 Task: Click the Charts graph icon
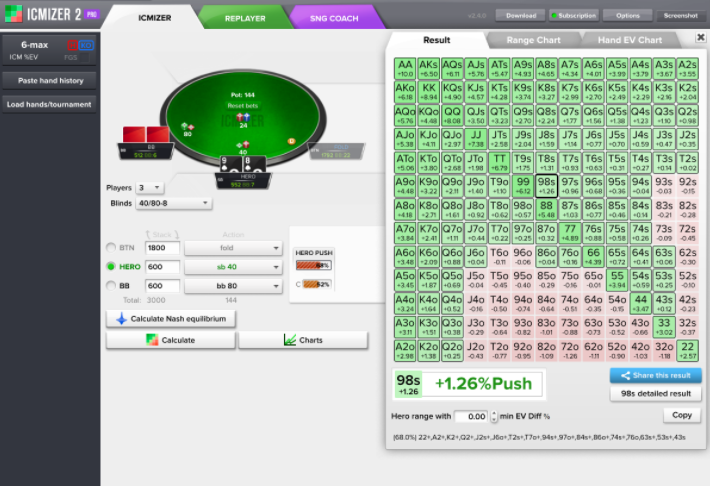click(x=290, y=340)
